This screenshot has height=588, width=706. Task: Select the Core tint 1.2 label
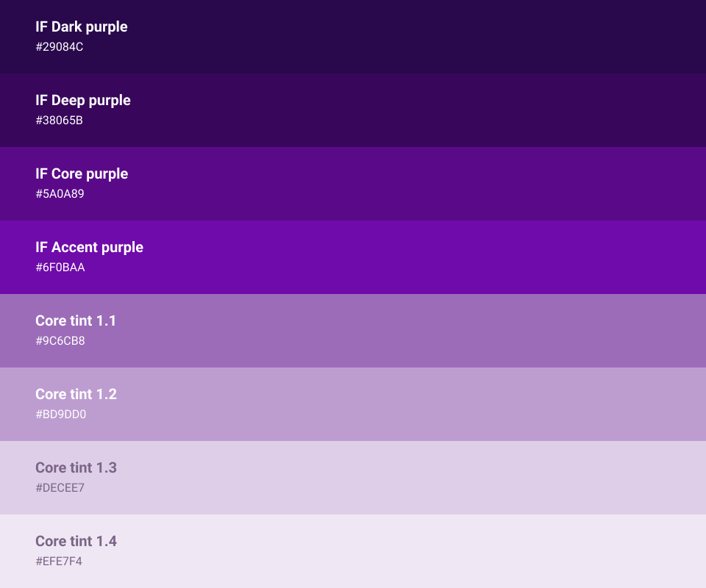coord(76,394)
